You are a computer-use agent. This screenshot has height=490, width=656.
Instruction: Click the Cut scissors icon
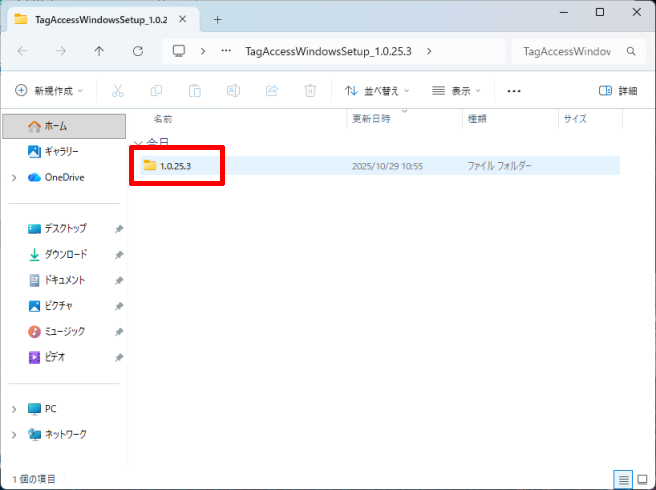click(117, 90)
